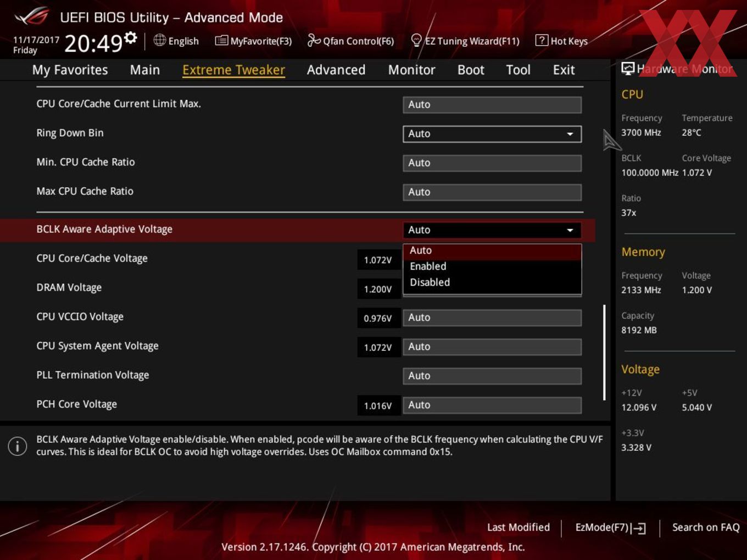Click the EZ Tuning Wizard bulb icon
The height and width of the screenshot is (560, 747).
416,40
